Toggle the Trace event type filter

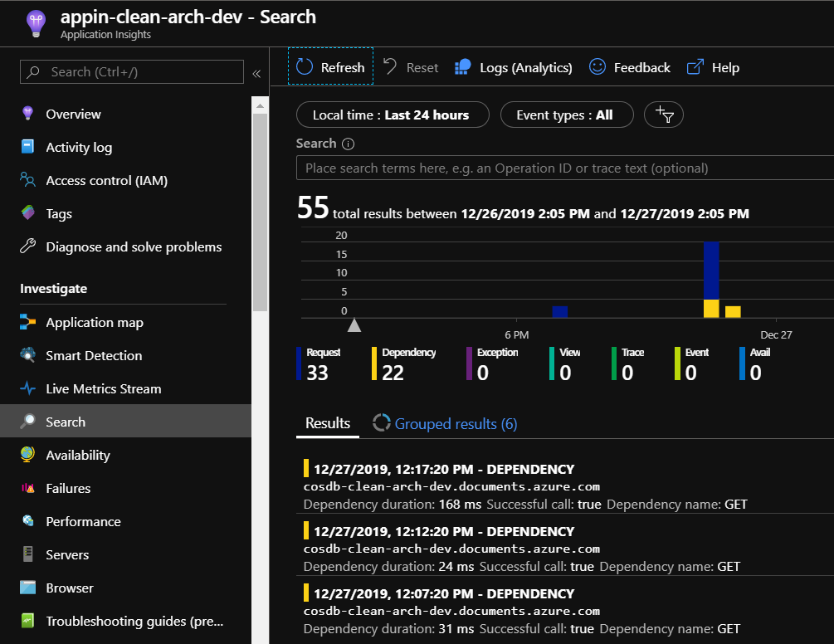628,364
